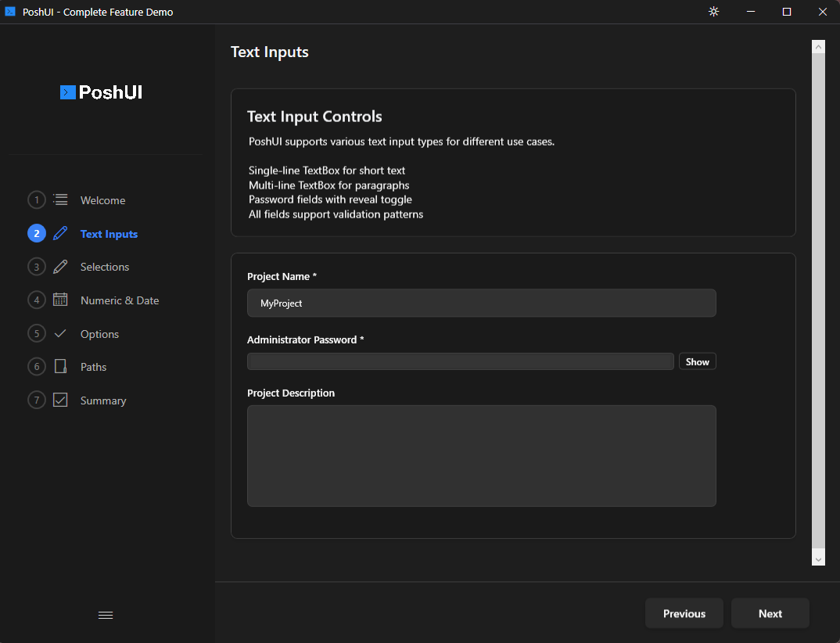Click the PoshUI logo icon
The width and height of the screenshot is (840, 643).
pyautogui.click(x=67, y=92)
